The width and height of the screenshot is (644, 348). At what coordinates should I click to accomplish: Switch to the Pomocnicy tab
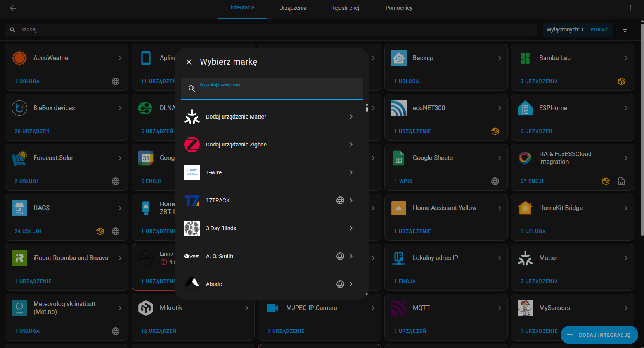399,8
